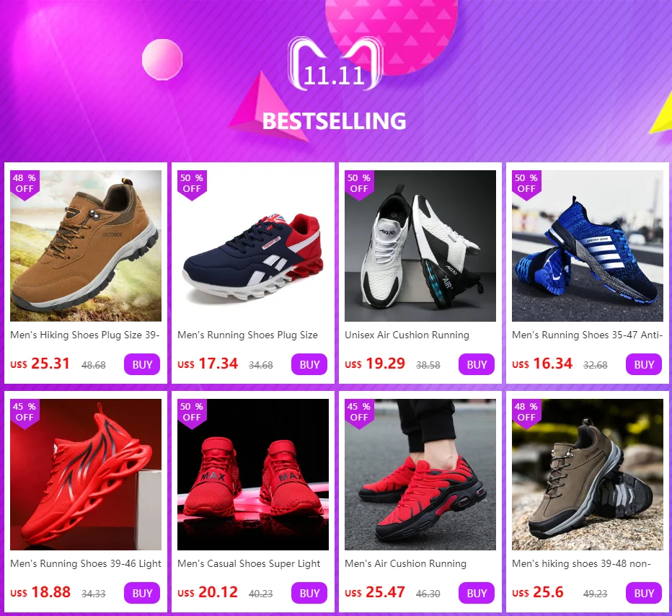Click the 11.11 sale logo icon
Screen dimensions: 672x616
(x=335, y=64)
